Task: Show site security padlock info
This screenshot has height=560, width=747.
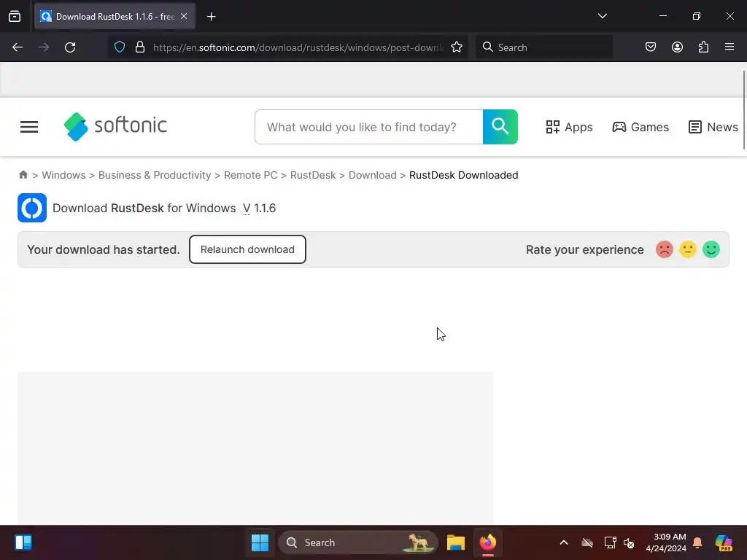Action: [x=139, y=47]
